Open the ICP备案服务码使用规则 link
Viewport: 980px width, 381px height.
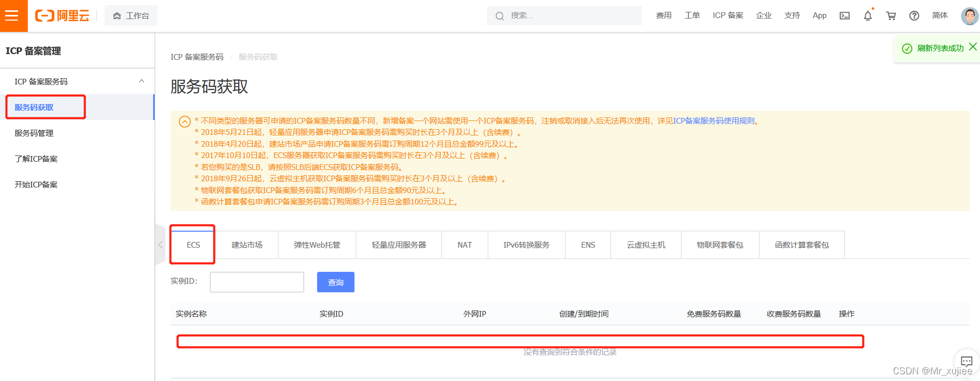point(713,120)
